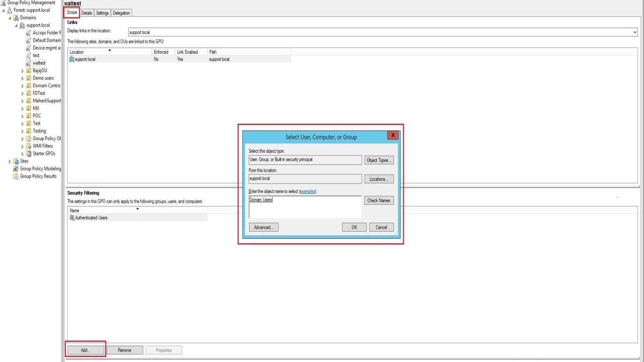Sort links by the Enforced column header

click(163, 52)
